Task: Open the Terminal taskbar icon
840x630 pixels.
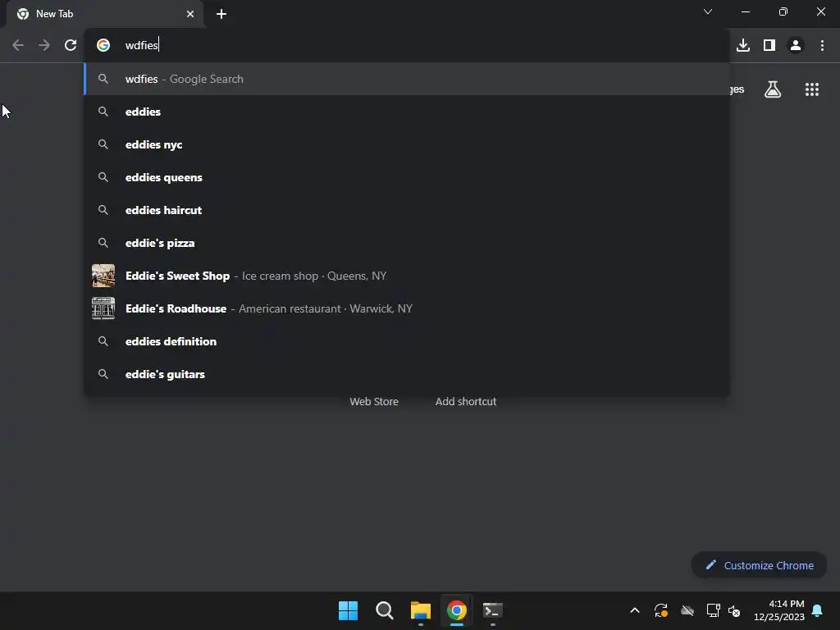Action: point(493,610)
